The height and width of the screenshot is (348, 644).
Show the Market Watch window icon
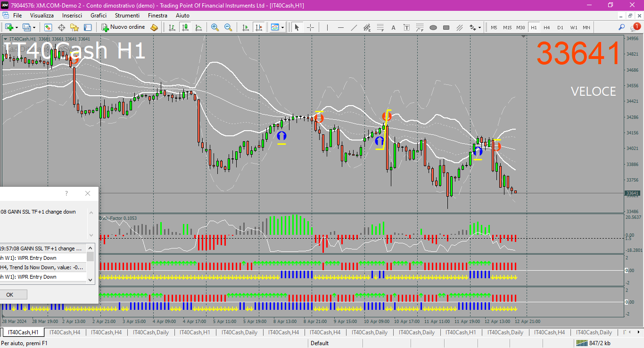[48, 27]
